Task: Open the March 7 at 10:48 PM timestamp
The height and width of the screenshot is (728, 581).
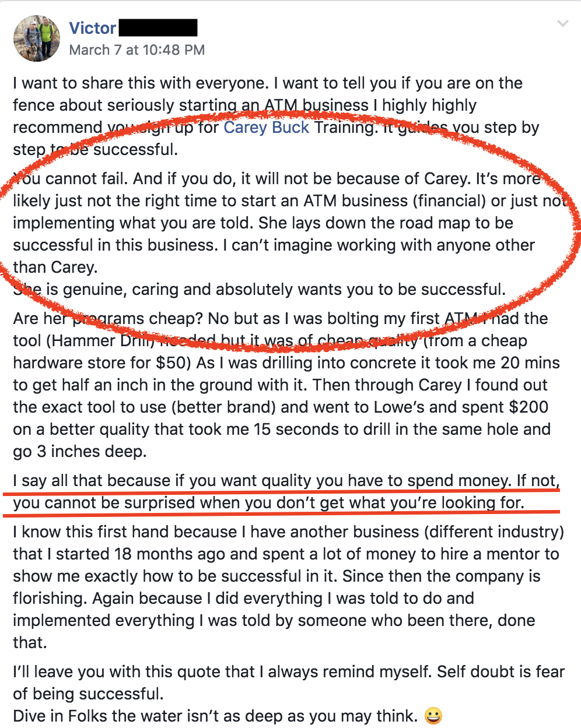Action: tap(137, 50)
